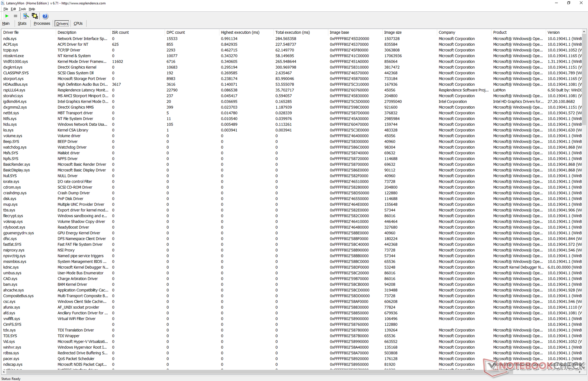Click the 'Status: Ready' status bar text
Image resolution: width=588 pixels, height=381 pixels.
pyautogui.click(x=11, y=378)
